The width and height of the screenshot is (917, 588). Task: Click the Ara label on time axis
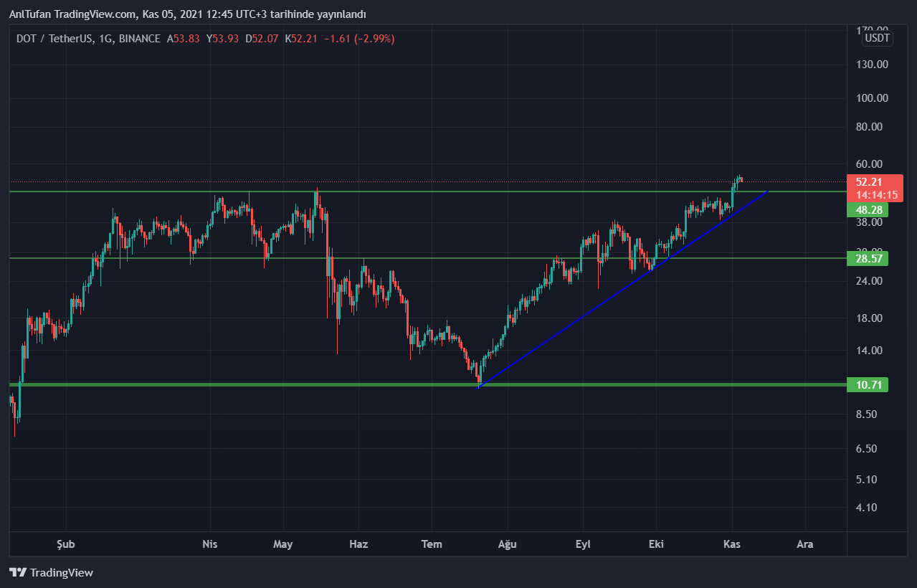[804, 544]
